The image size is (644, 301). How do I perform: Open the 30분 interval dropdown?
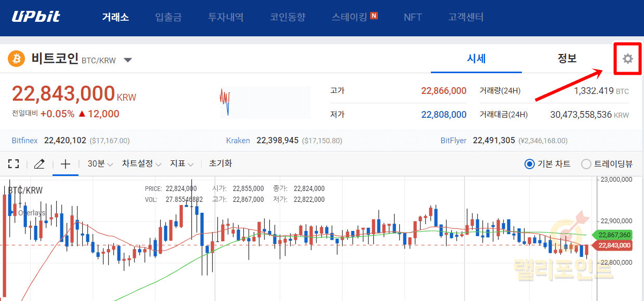pos(100,164)
